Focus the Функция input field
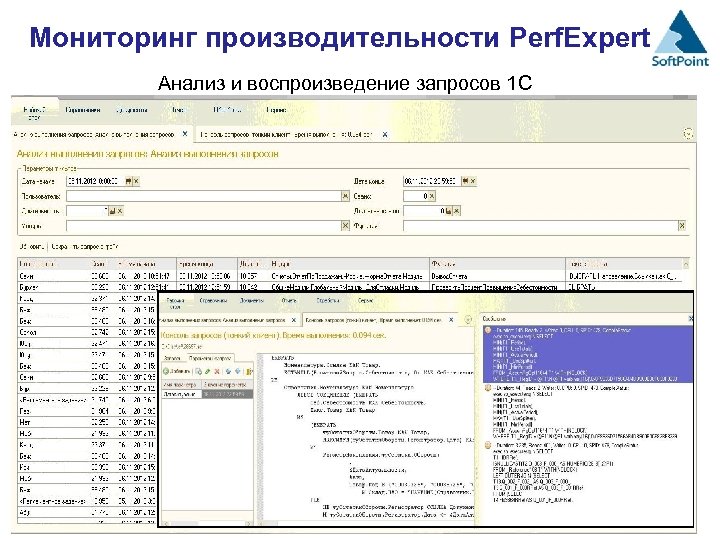This screenshot has height=540, width=720. pyautogui.click(x=540, y=225)
